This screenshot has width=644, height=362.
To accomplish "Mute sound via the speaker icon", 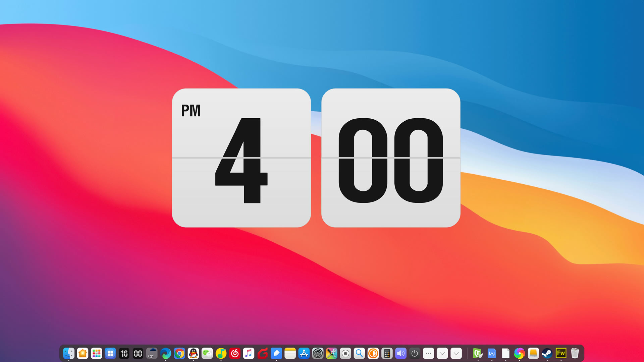I will pos(400,354).
